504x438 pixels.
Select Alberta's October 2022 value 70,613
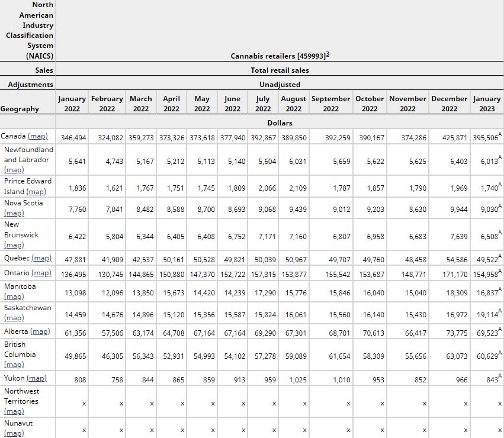tap(373, 333)
